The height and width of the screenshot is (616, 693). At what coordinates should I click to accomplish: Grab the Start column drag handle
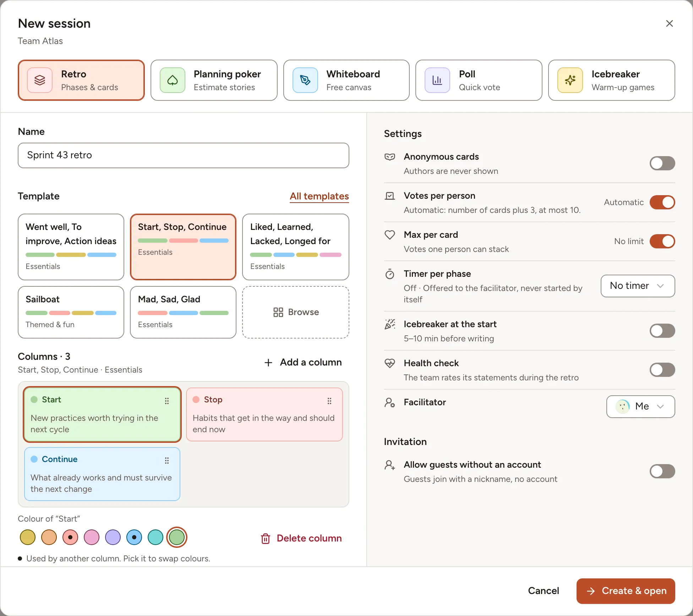167,401
